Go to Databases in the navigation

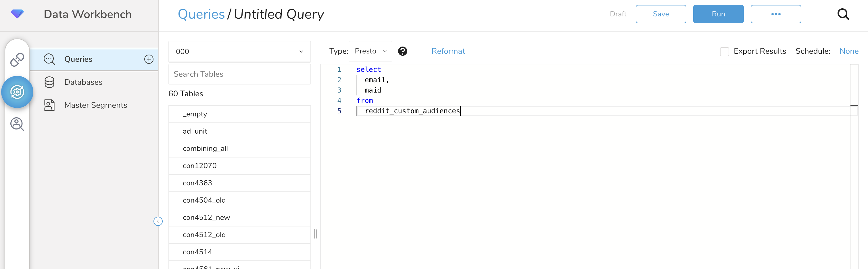click(83, 82)
